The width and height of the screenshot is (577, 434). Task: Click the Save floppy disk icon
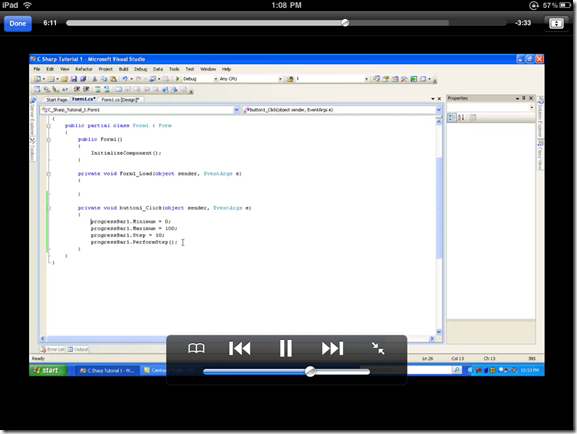(74, 79)
